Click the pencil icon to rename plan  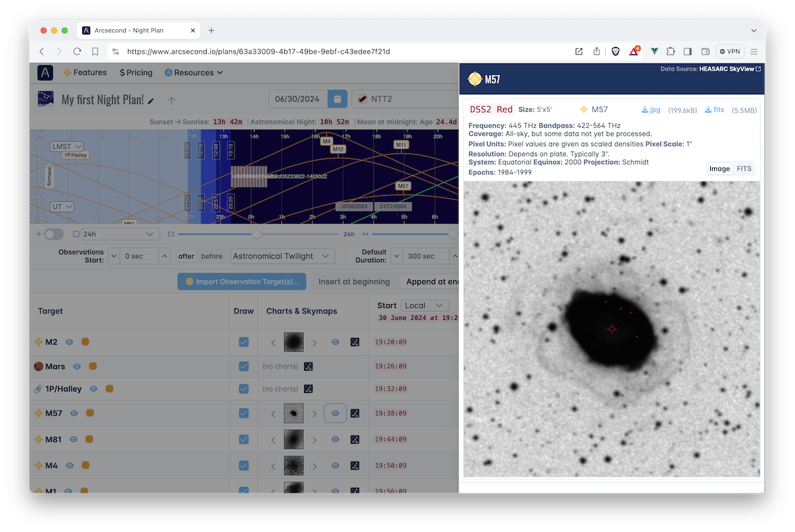[151, 101]
